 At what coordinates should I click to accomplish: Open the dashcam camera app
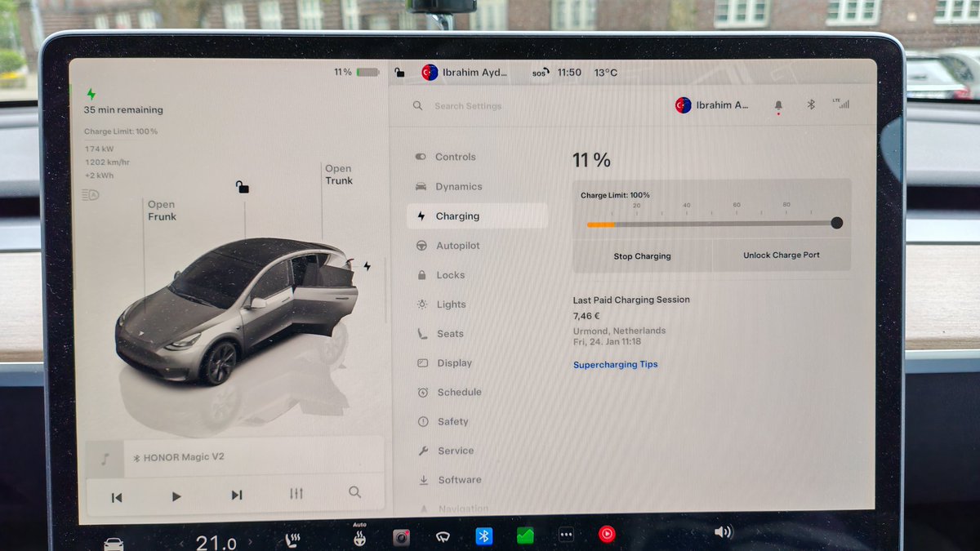click(401, 537)
